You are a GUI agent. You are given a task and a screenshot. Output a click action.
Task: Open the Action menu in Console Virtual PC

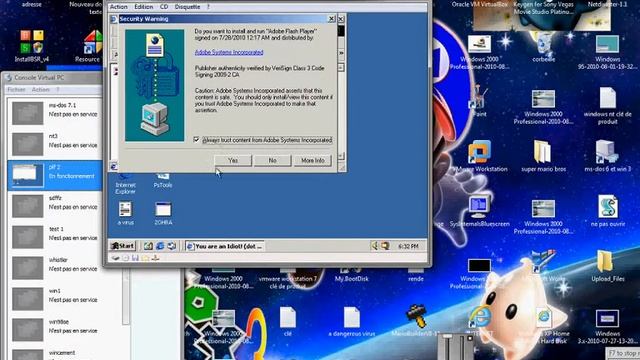click(x=41, y=89)
